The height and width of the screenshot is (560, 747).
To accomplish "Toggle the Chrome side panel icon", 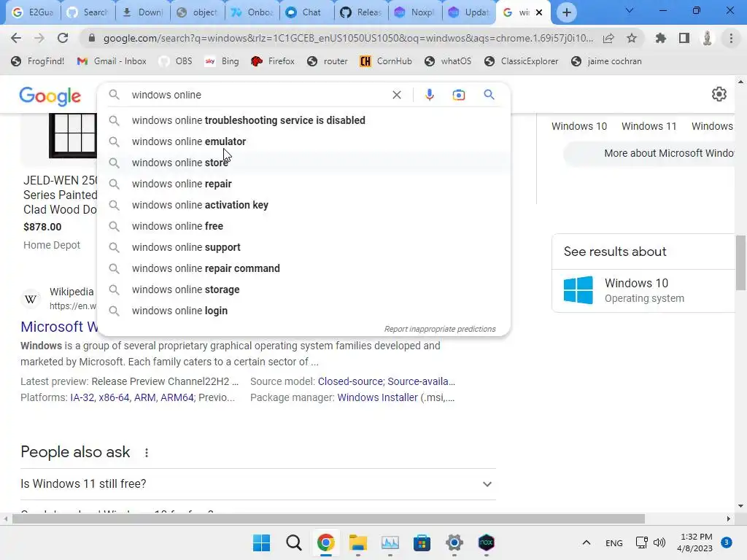I will (684, 38).
